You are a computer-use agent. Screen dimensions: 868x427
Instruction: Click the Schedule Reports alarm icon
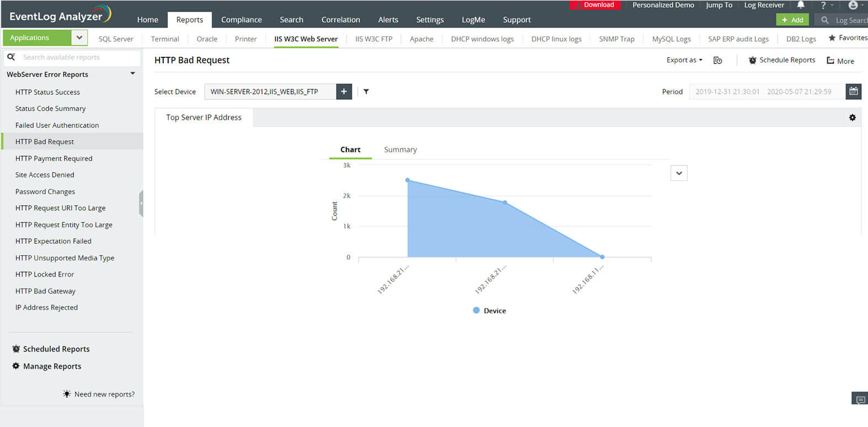[x=752, y=60]
